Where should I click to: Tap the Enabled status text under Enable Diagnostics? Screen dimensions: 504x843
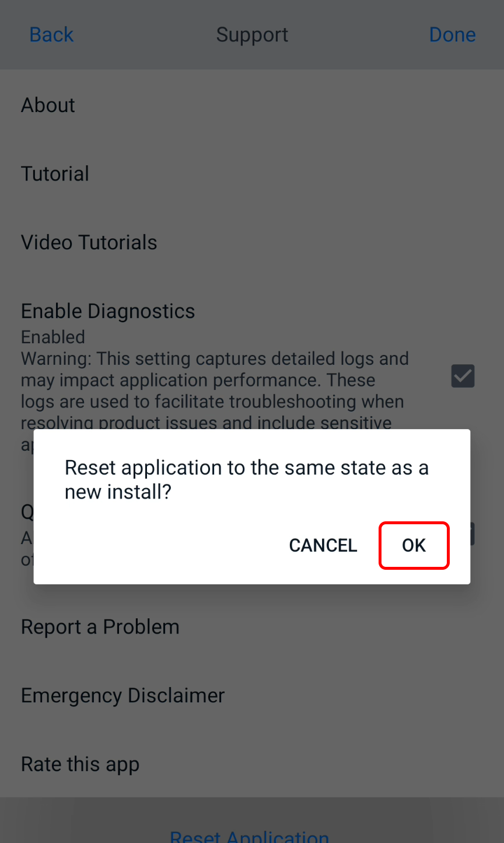53,337
